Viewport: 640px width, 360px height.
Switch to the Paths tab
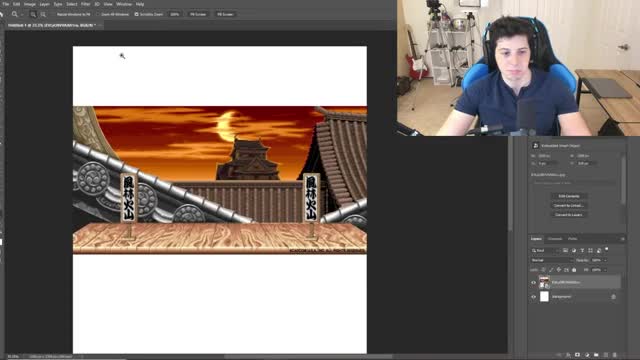[573, 239]
